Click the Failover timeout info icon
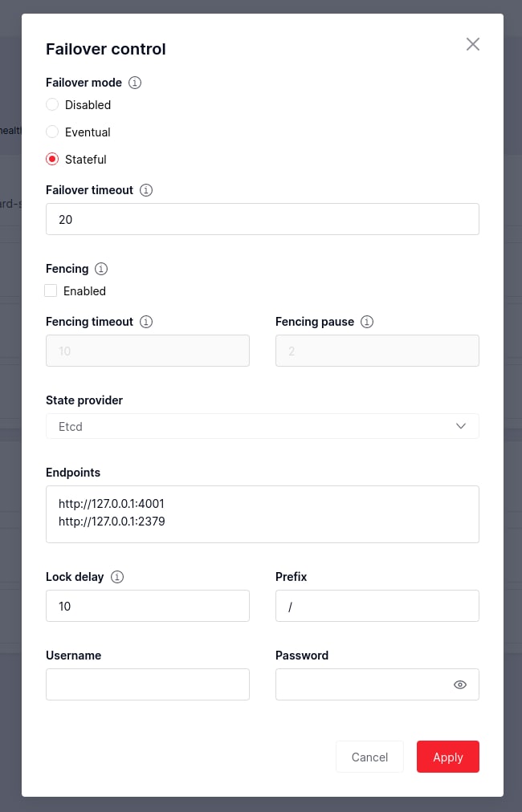 click(x=146, y=190)
